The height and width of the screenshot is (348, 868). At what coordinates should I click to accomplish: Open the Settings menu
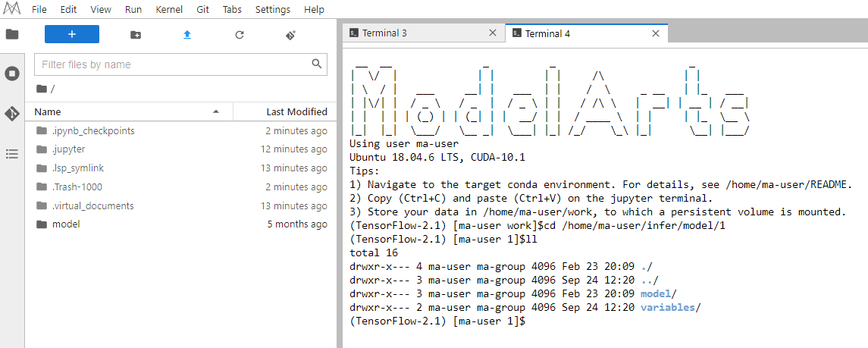point(273,10)
